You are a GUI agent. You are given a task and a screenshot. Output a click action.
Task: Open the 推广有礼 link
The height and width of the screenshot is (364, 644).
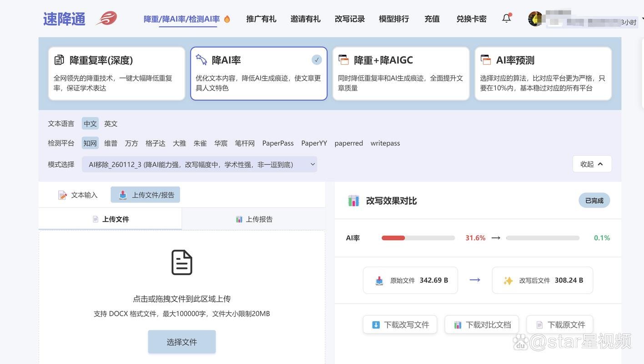pos(261,19)
